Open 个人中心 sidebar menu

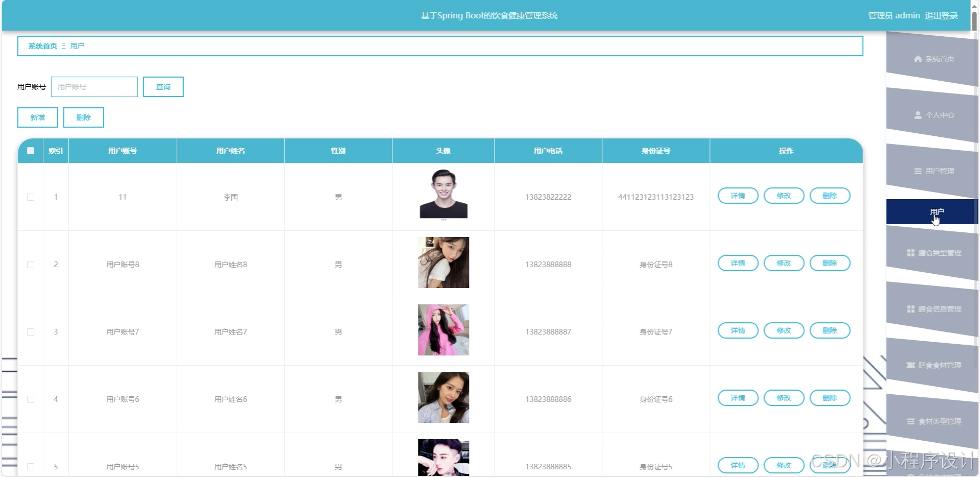coord(932,115)
